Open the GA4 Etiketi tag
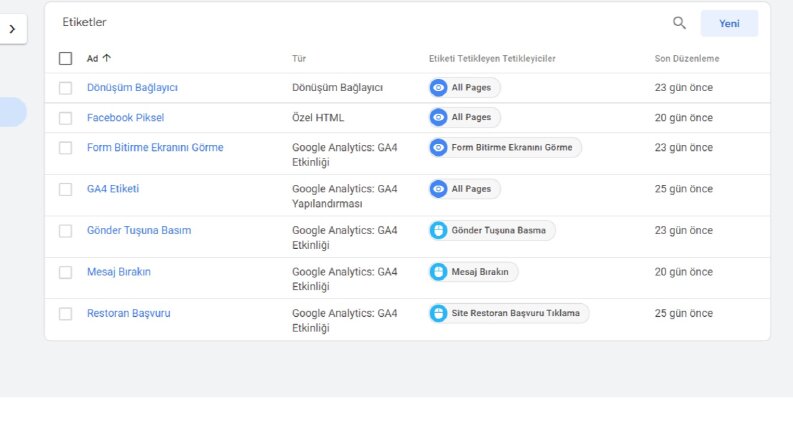793x446 pixels. pos(113,189)
